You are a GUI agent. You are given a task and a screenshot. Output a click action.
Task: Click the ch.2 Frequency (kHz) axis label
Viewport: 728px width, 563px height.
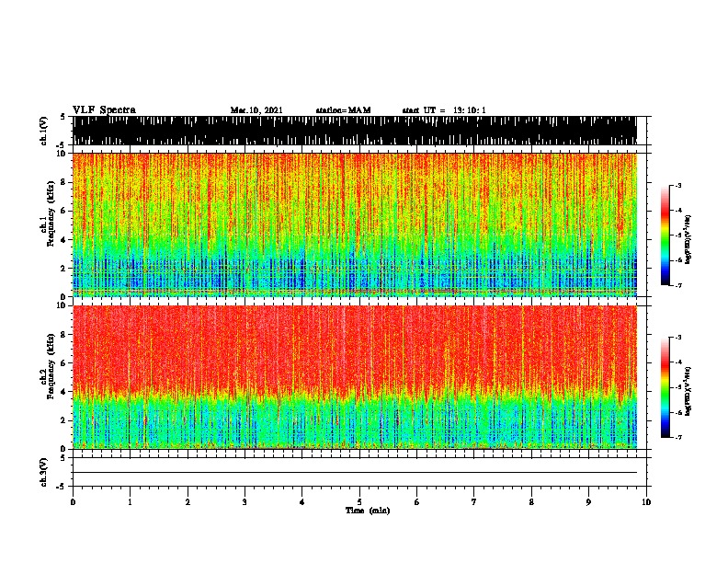(48, 366)
